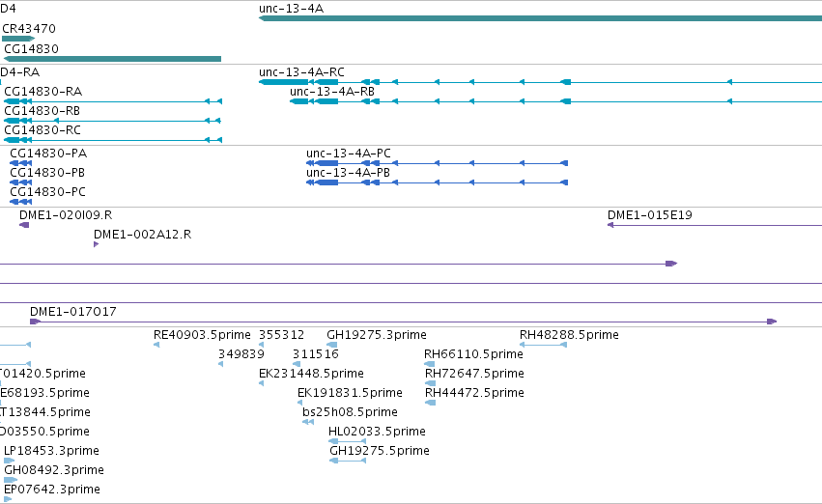The width and height of the screenshot is (822, 504).
Task: Select EST RE40903.5prime
Action: (x=156, y=345)
